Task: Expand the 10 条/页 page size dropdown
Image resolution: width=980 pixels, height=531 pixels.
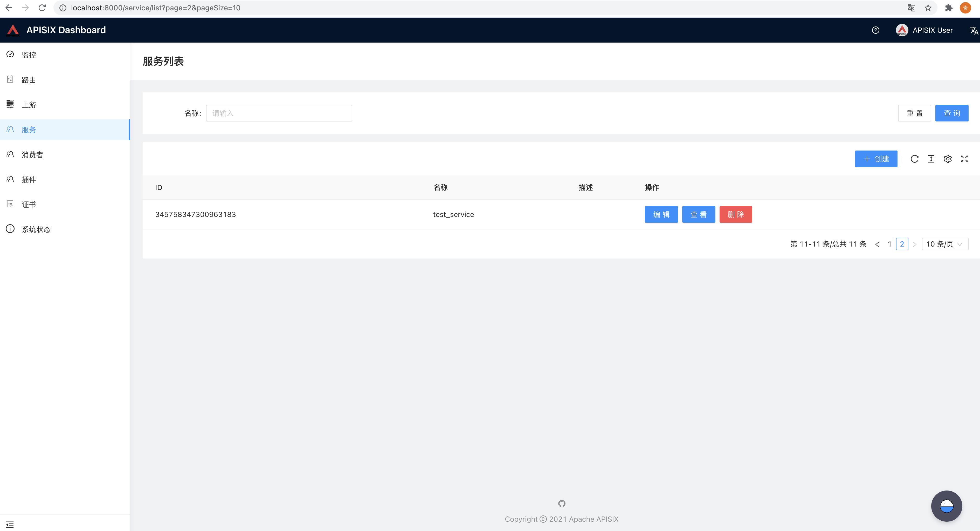Action: pos(945,244)
